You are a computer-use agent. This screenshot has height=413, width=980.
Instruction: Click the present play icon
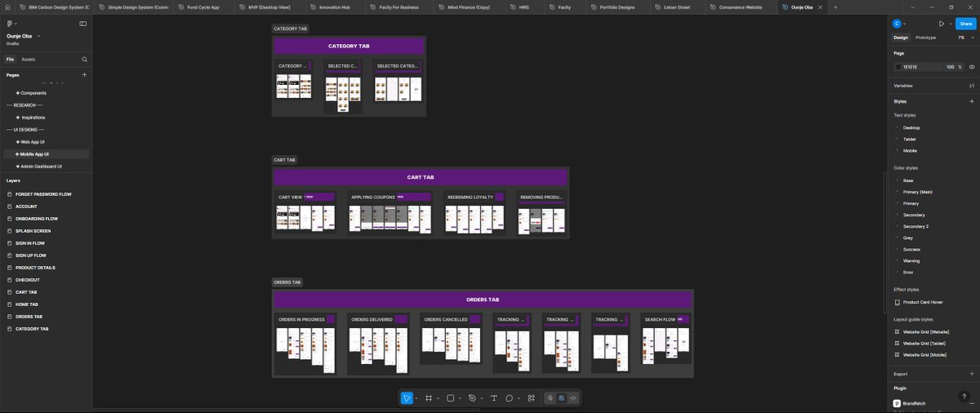[x=942, y=24]
